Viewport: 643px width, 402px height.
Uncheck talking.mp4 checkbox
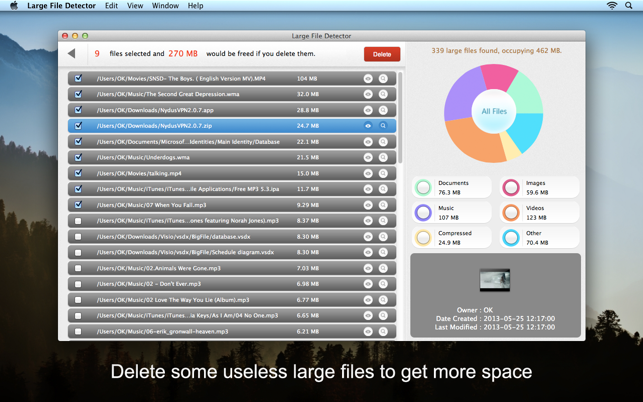pos(78,173)
